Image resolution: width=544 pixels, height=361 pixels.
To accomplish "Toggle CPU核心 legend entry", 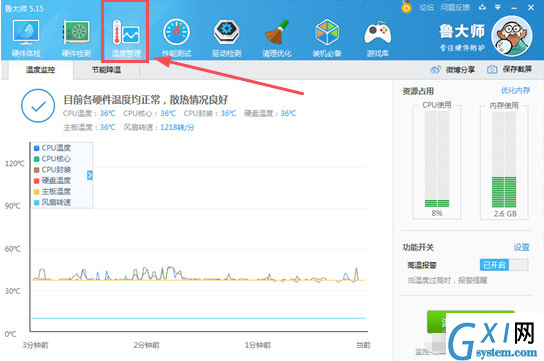I will pyautogui.click(x=52, y=159).
